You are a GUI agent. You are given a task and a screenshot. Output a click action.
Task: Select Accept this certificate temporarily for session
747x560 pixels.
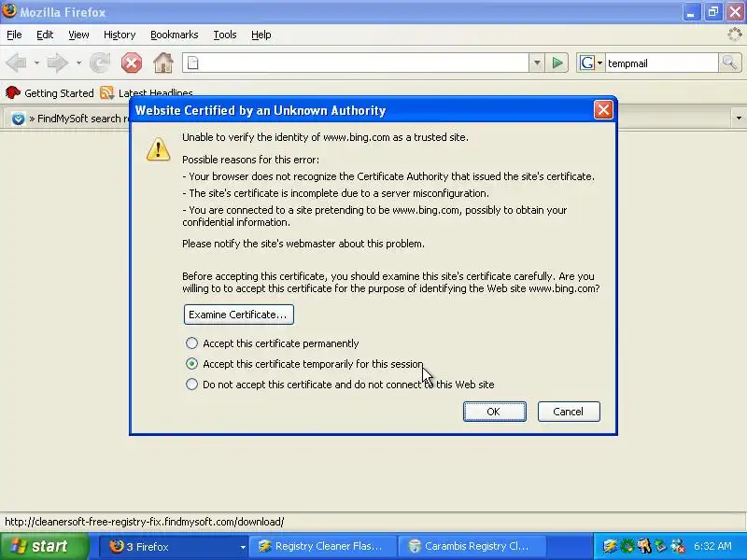click(191, 364)
